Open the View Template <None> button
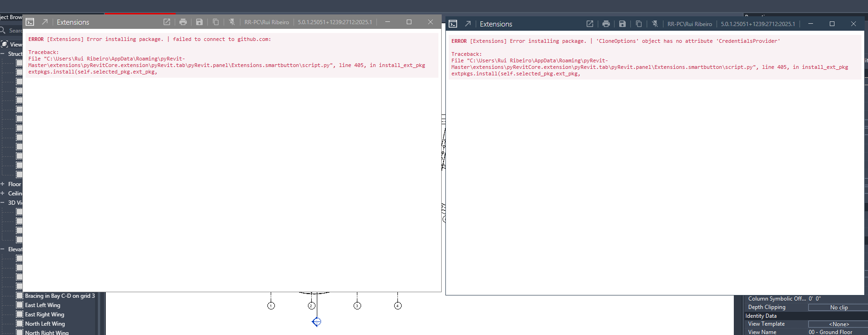Screen dimensions: 868x335 coord(838,324)
